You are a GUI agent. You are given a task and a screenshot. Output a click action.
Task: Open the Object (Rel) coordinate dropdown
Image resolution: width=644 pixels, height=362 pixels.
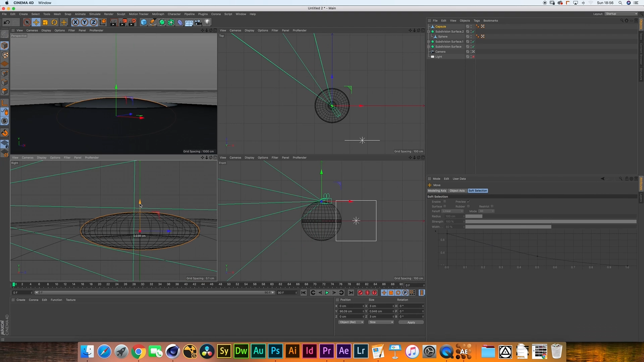[351, 322]
